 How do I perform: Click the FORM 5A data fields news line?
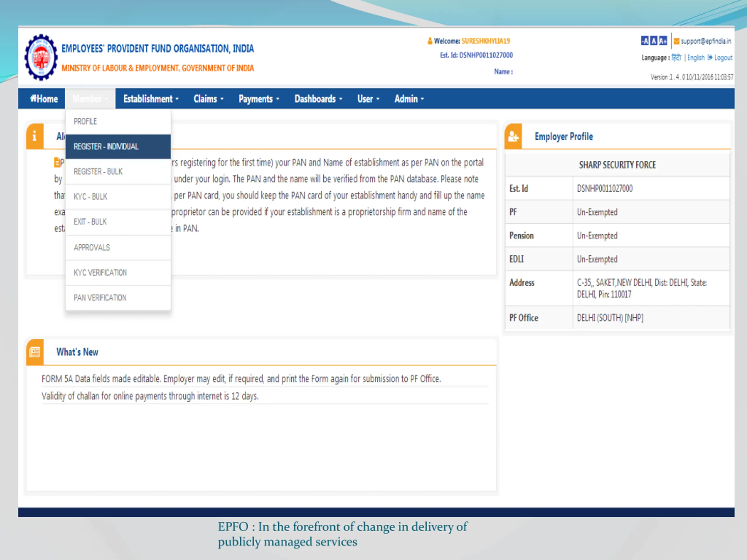241,379
